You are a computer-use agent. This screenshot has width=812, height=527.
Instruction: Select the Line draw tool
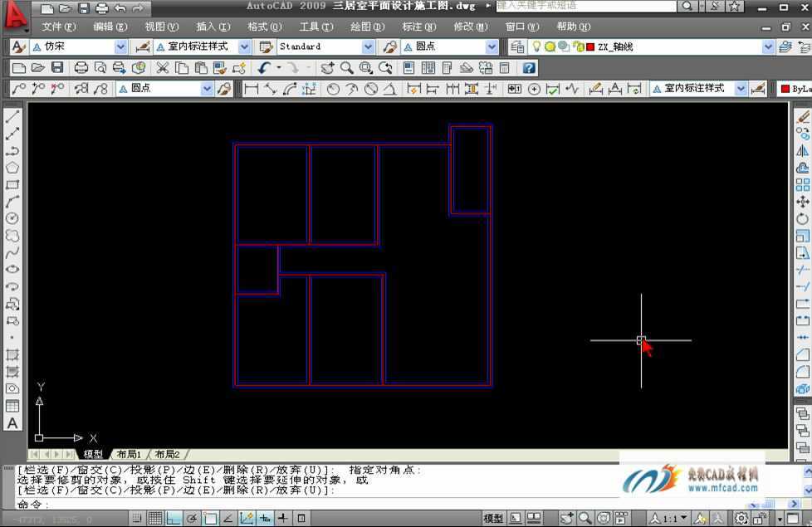click(12, 117)
